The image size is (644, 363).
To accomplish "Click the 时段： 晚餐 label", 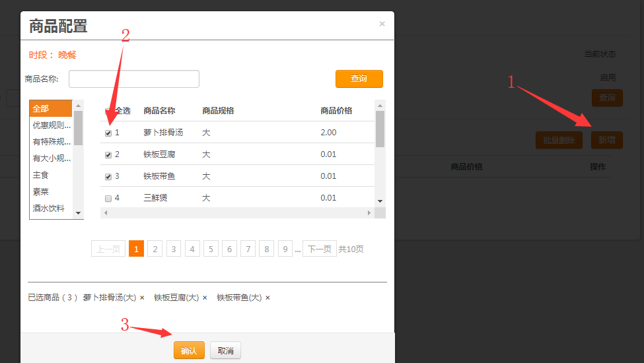I will (53, 55).
